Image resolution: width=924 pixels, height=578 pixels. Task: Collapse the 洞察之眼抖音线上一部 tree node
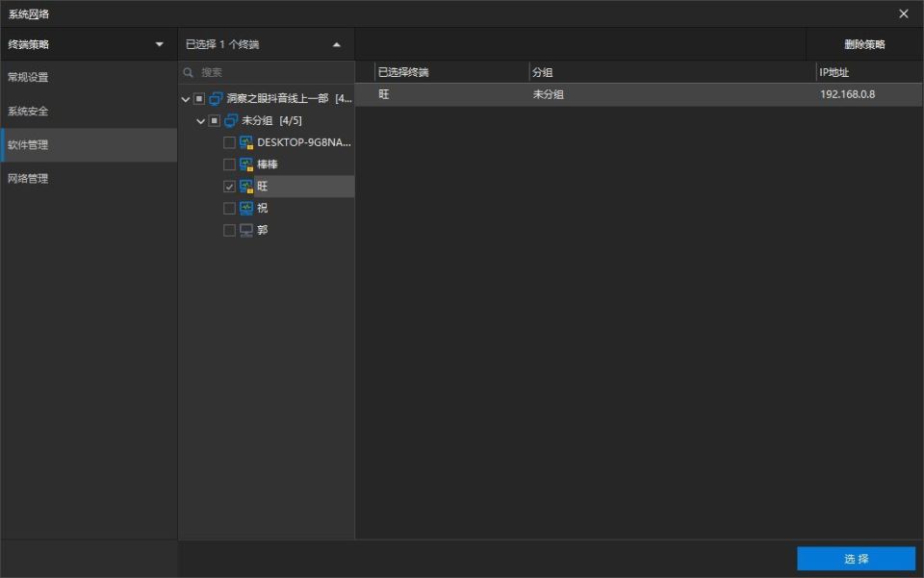point(186,99)
